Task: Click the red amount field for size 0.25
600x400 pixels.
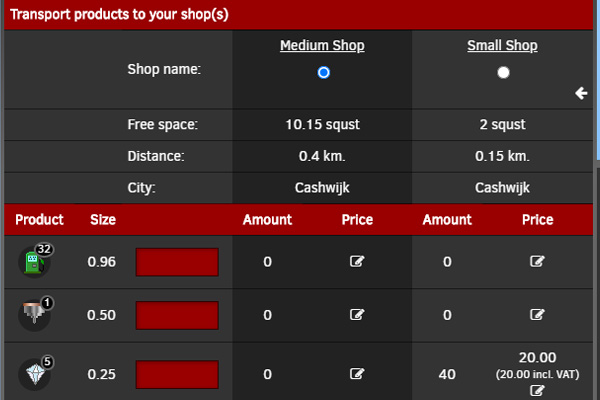Action: click(177, 375)
